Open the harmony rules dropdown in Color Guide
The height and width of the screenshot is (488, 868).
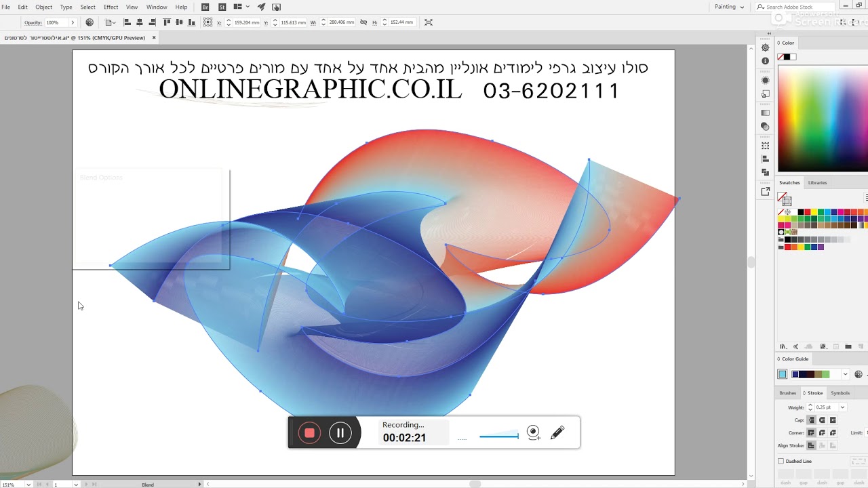[845, 374]
